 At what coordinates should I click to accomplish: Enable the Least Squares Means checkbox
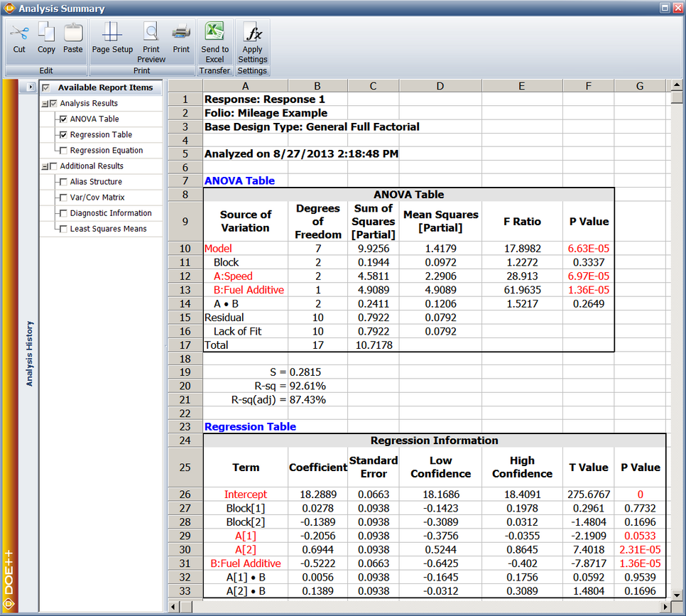point(63,229)
